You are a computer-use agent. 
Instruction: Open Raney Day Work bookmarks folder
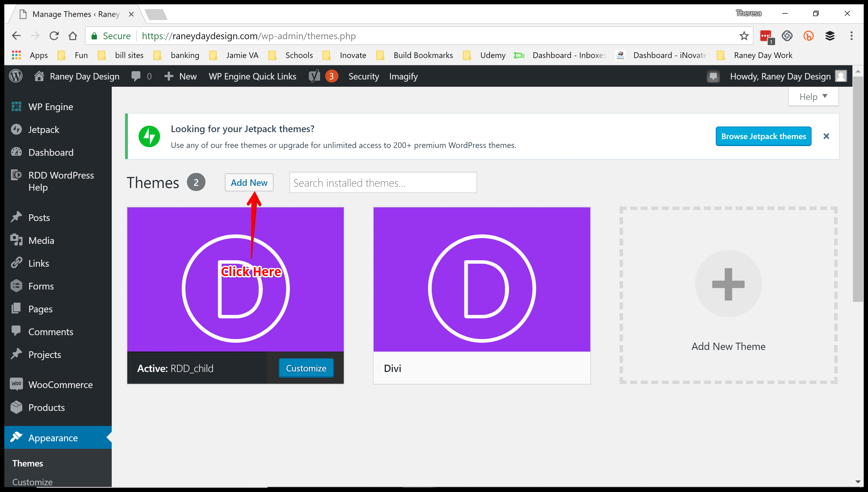point(754,55)
